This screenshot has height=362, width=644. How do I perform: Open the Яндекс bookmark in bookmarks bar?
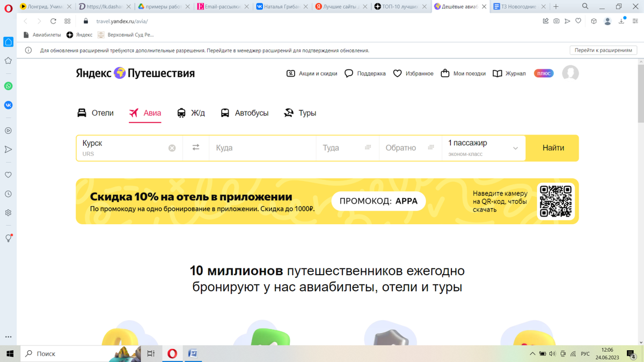click(79, 35)
